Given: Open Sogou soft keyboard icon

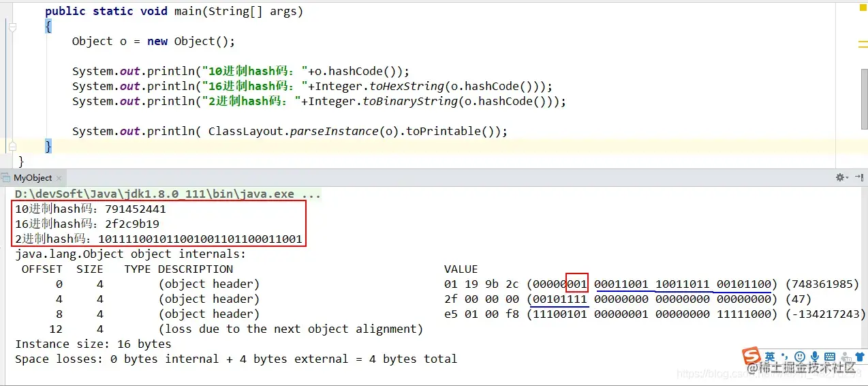Looking at the screenshot, I should tap(830, 356).
